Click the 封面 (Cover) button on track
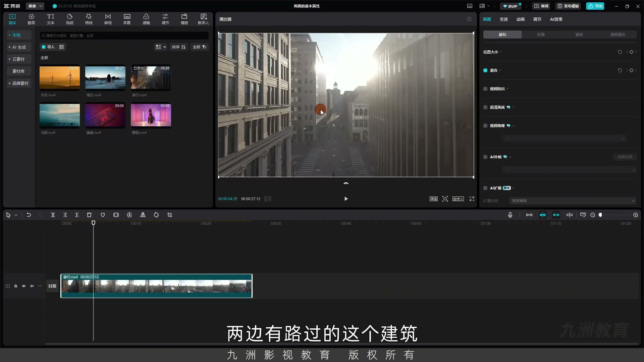The width and height of the screenshot is (644, 362). point(52,286)
